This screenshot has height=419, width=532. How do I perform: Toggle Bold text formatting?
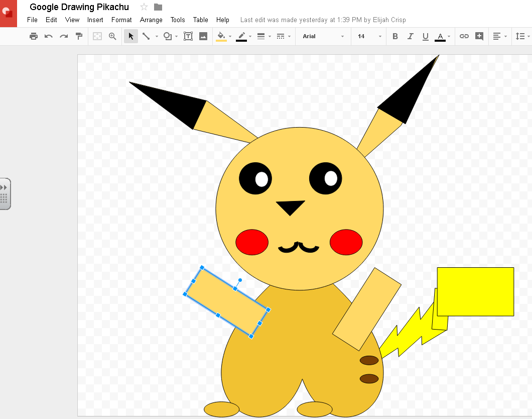tap(395, 36)
